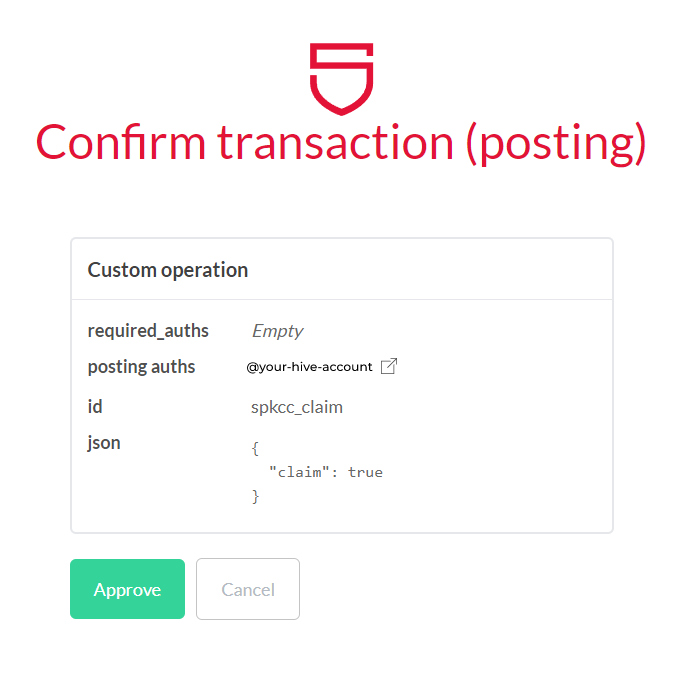Click the HiveSigner red shield logo
Viewport: 678px width, 681px height.
pos(341,79)
